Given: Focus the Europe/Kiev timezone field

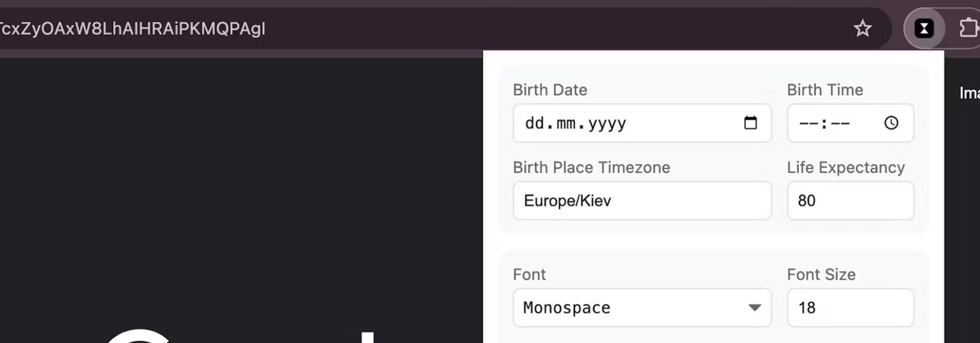Looking at the screenshot, I should pyautogui.click(x=642, y=201).
